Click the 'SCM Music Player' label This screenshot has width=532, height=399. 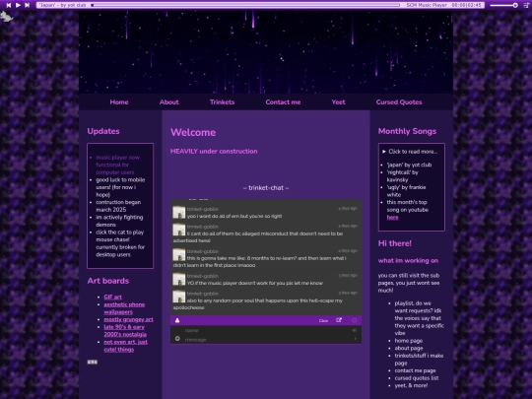tap(427, 5)
